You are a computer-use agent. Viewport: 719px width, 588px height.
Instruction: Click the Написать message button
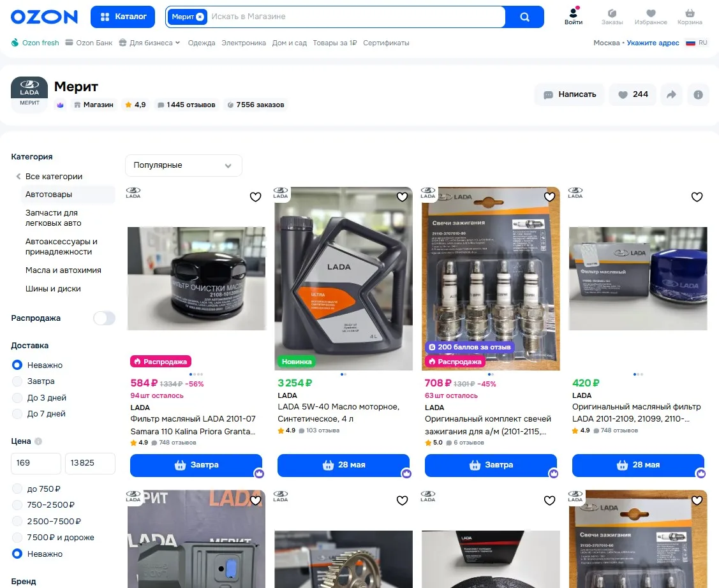[x=570, y=94]
